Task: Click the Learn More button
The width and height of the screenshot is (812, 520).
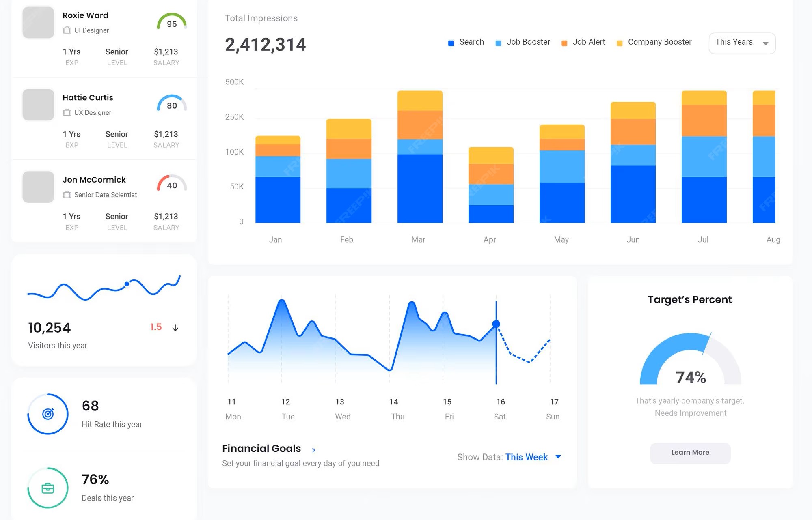Action: pos(690,453)
